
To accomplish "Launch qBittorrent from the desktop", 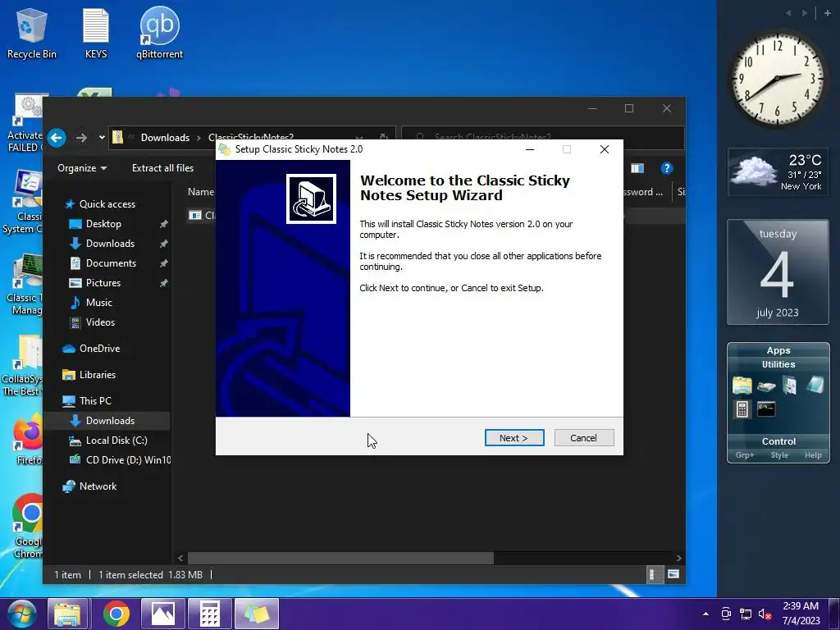I will coord(160,34).
